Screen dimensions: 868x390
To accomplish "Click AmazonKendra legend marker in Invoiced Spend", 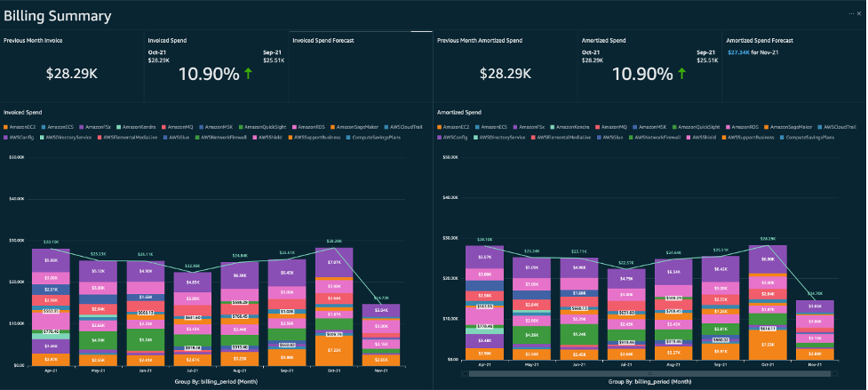I will pos(119,129).
